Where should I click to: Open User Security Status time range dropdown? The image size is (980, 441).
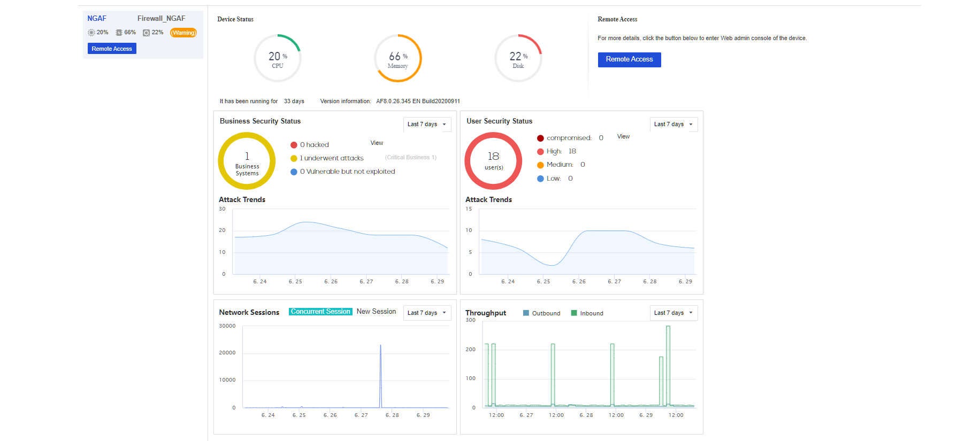click(x=673, y=124)
